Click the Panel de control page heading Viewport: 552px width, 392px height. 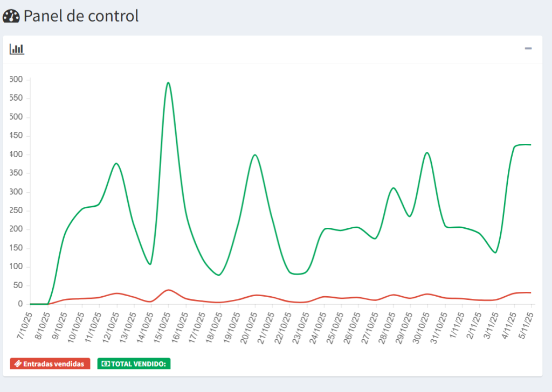81,16
